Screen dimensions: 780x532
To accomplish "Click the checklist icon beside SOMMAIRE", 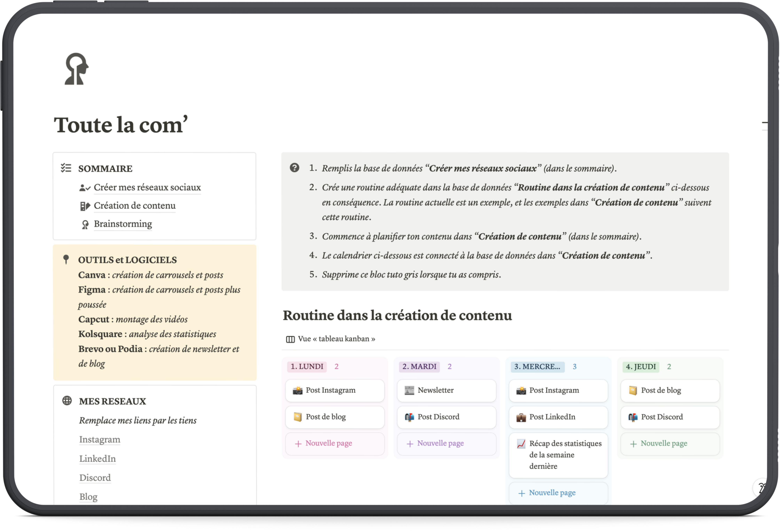I will point(66,168).
